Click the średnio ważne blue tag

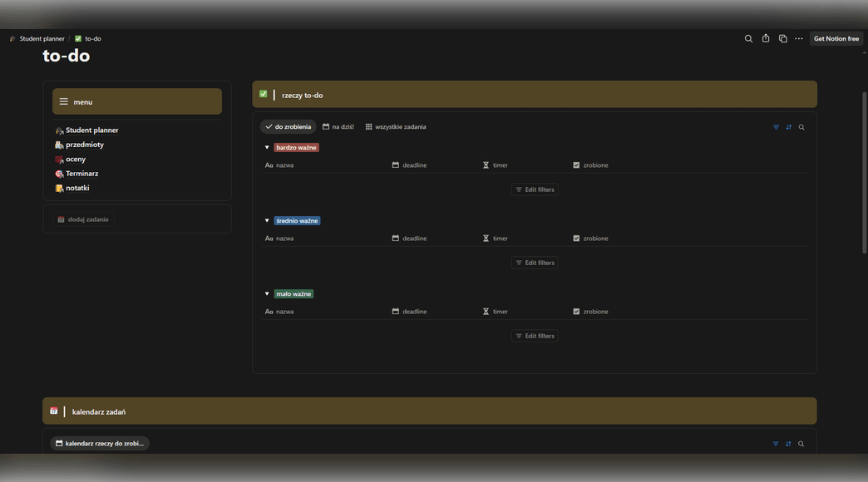(298, 221)
